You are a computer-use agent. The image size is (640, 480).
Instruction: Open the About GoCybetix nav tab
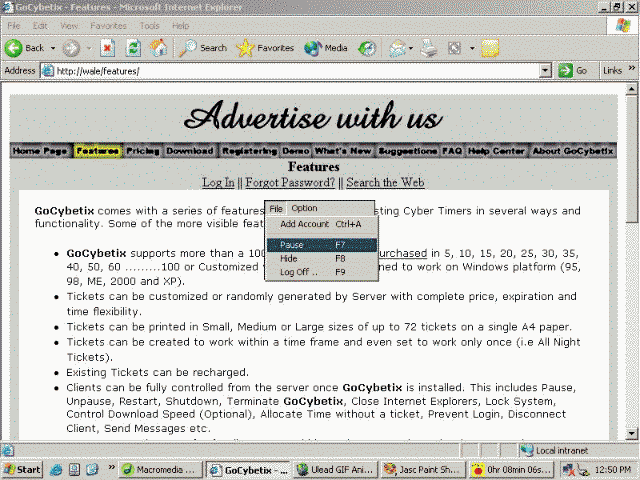click(573, 151)
